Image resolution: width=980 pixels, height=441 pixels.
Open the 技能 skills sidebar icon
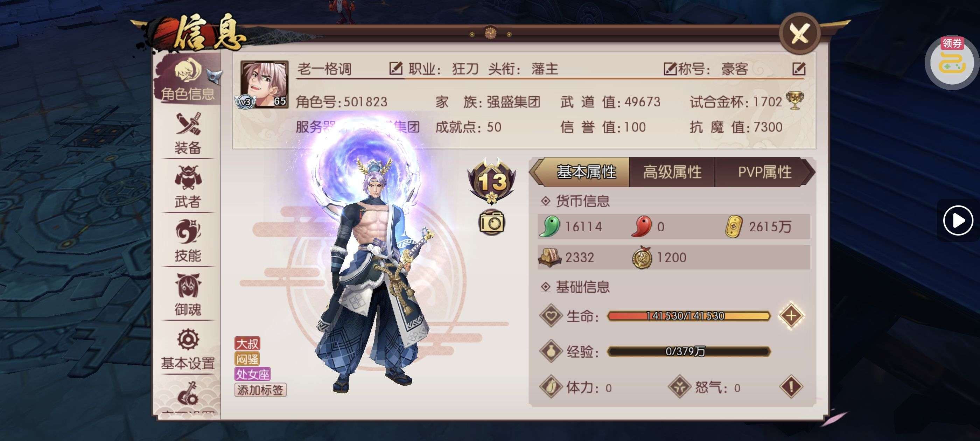pyautogui.click(x=188, y=241)
